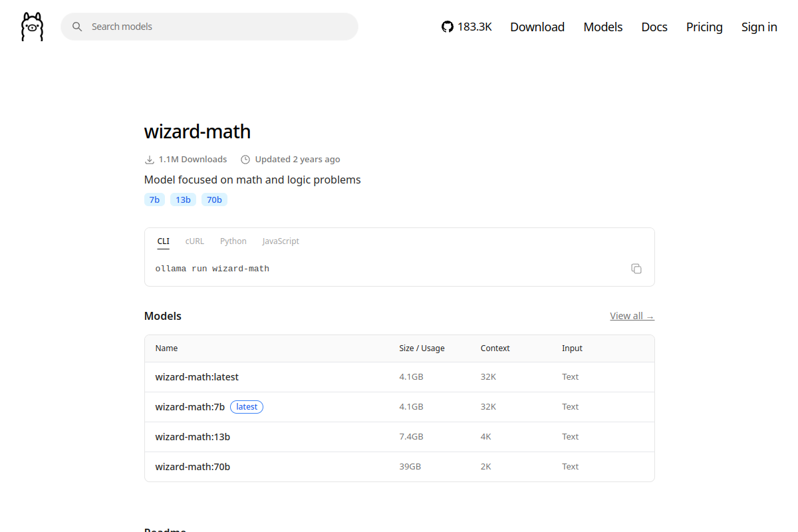
Task: Copy the ollama run command
Action: pos(636,269)
